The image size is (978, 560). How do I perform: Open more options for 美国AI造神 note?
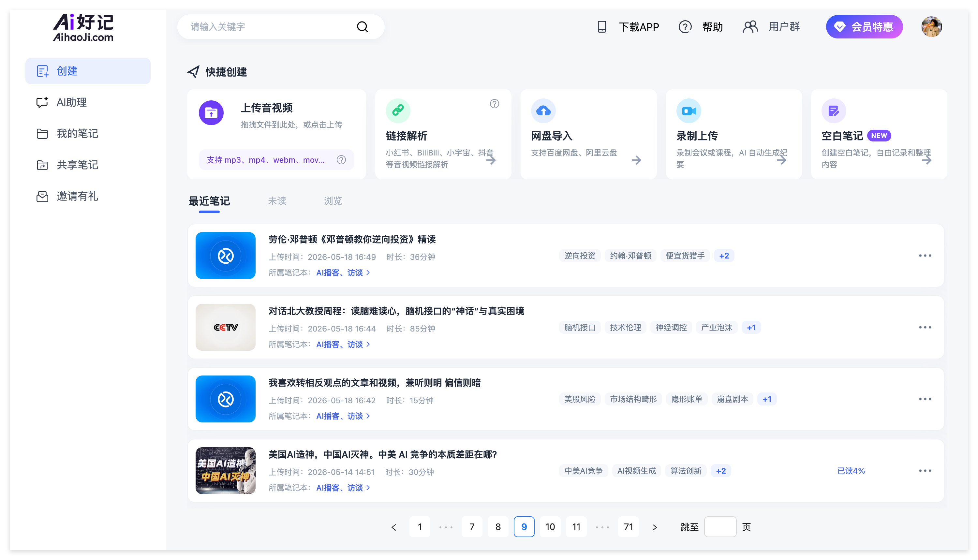point(925,471)
